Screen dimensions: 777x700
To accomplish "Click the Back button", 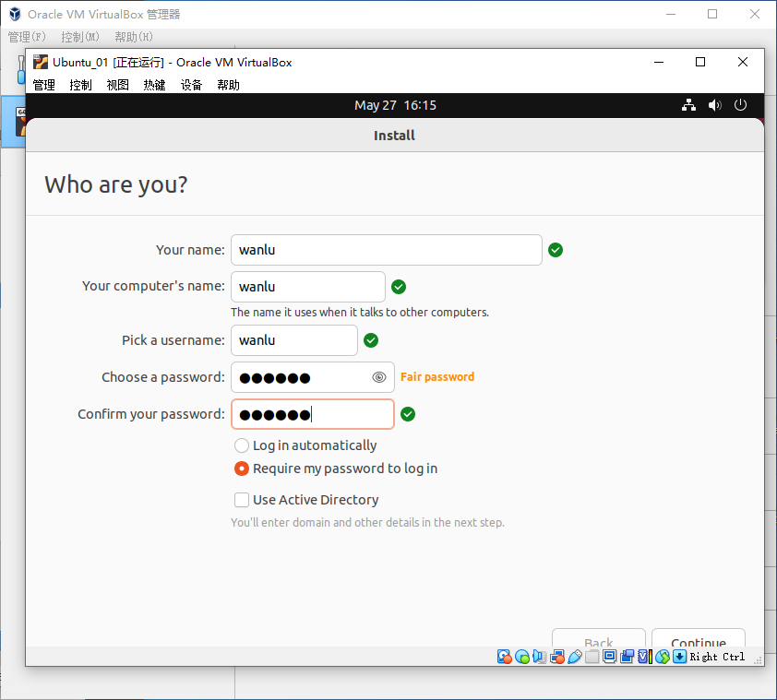I will [599, 638].
